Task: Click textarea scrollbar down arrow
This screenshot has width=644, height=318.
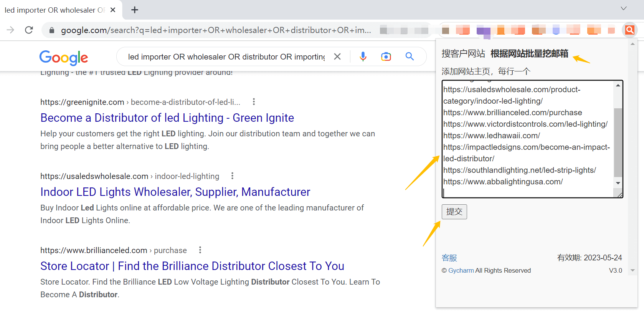Action: (618, 183)
